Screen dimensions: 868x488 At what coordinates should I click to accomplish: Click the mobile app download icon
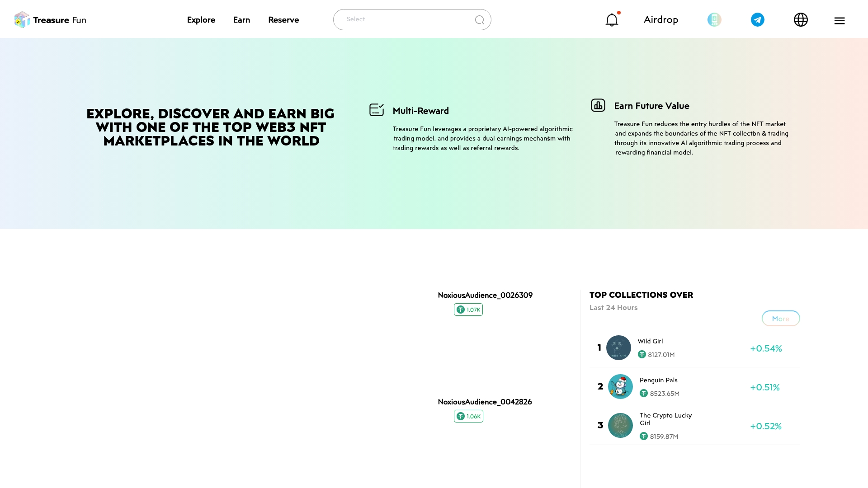[714, 20]
